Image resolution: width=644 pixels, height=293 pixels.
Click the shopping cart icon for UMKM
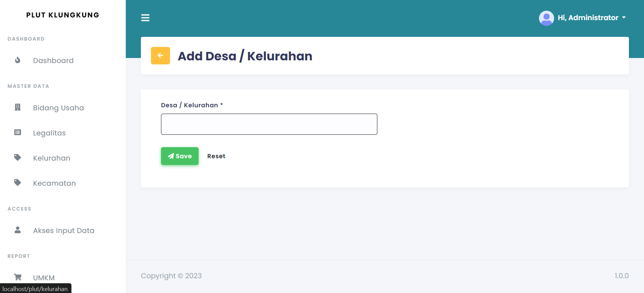point(18,277)
